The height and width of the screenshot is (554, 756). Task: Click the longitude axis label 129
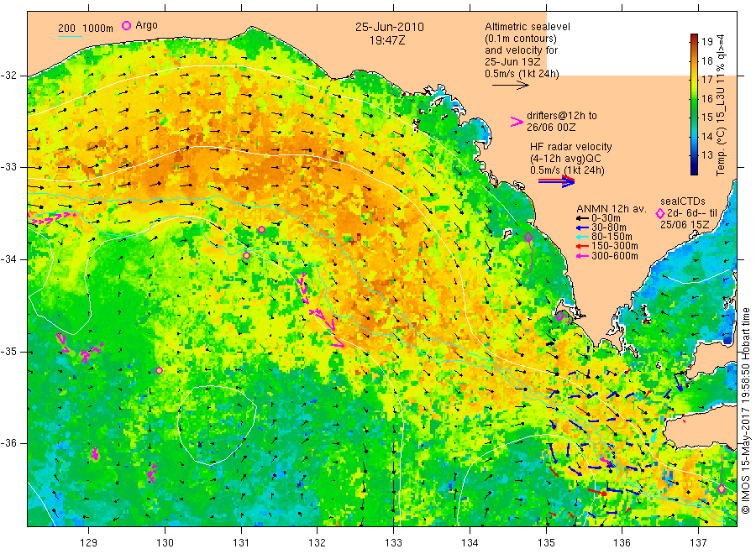(x=89, y=543)
